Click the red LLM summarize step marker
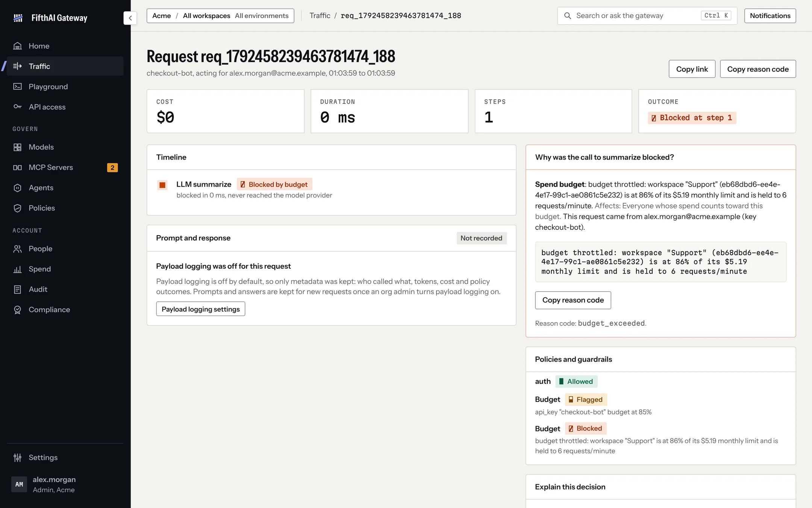Viewport: 812px width, 508px height. pos(162,185)
